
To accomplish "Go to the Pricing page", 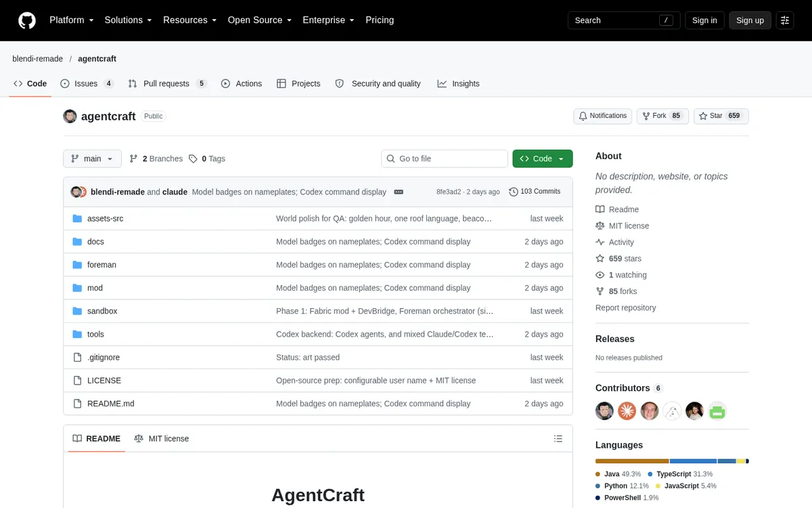I will click(x=380, y=20).
